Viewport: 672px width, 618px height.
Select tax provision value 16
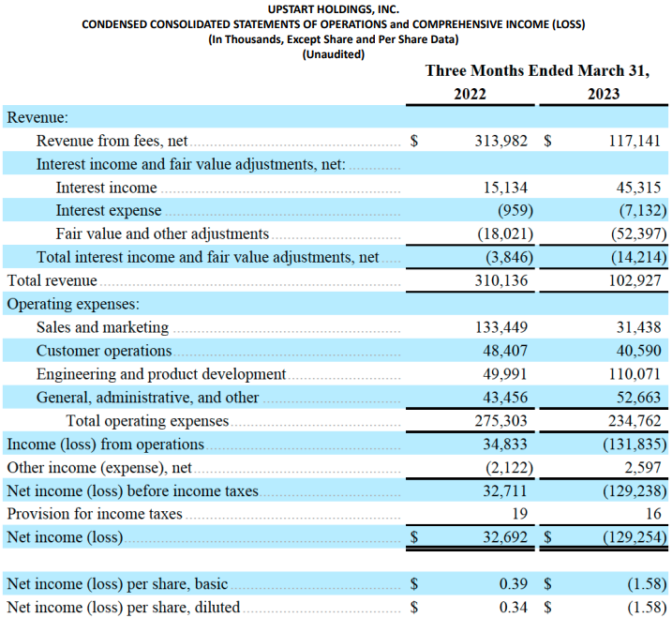[653, 514]
